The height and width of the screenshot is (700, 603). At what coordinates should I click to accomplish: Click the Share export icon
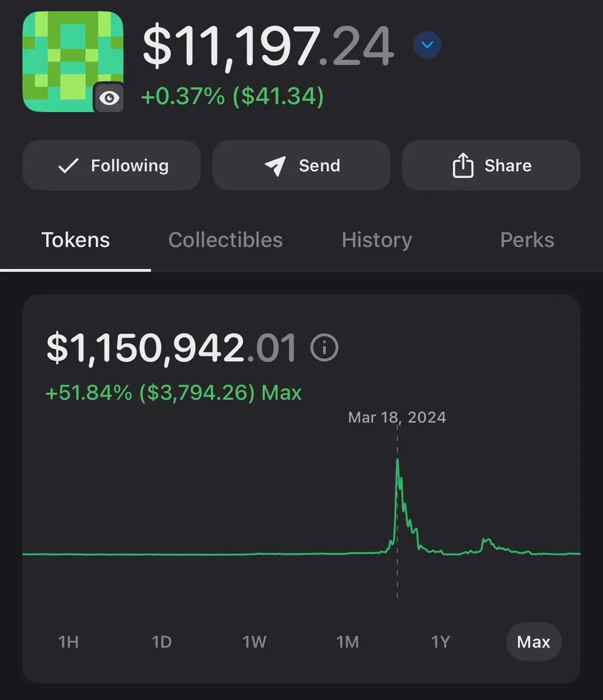(x=463, y=166)
